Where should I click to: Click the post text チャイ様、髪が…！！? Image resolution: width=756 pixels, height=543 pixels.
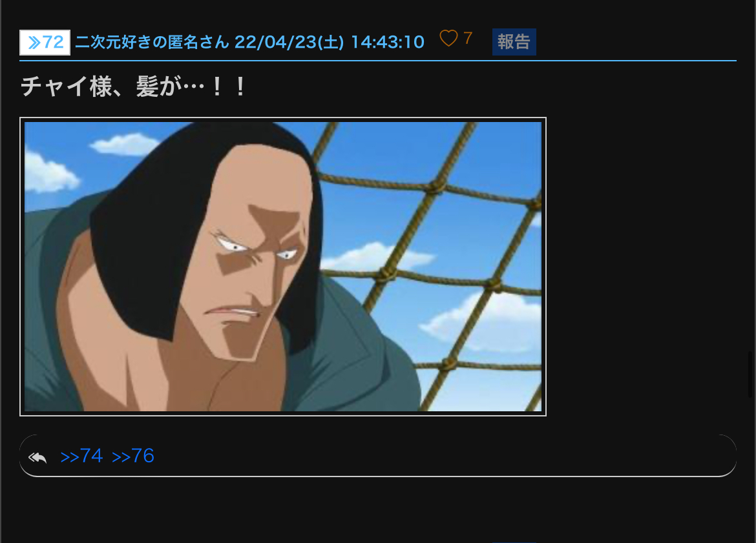[x=134, y=87]
